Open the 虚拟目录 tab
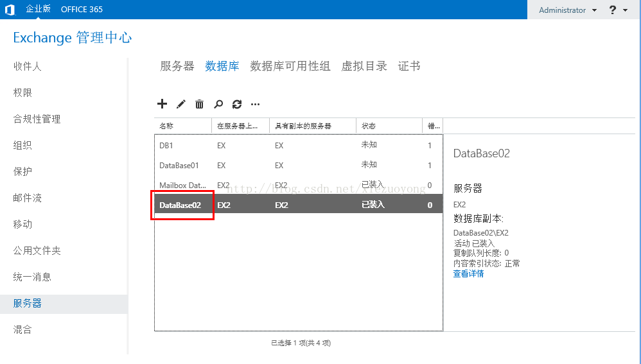The height and width of the screenshot is (364, 641). (x=364, y=65)
